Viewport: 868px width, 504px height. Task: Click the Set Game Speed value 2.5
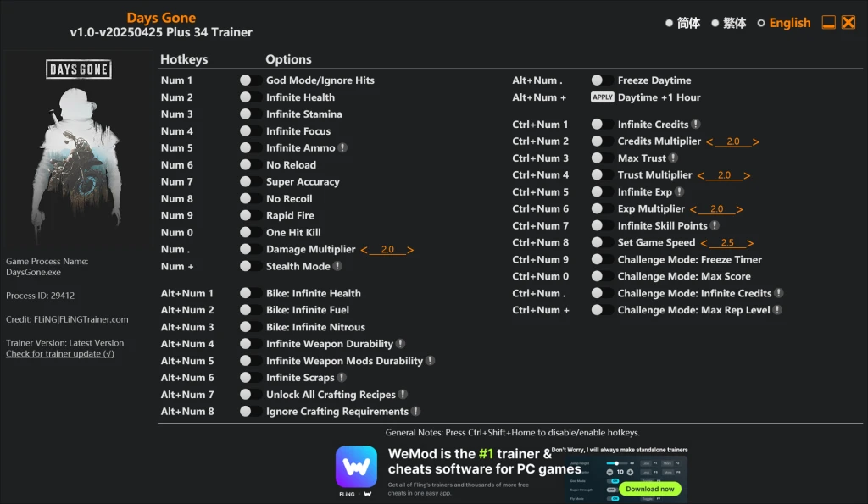tap(726, 243)
